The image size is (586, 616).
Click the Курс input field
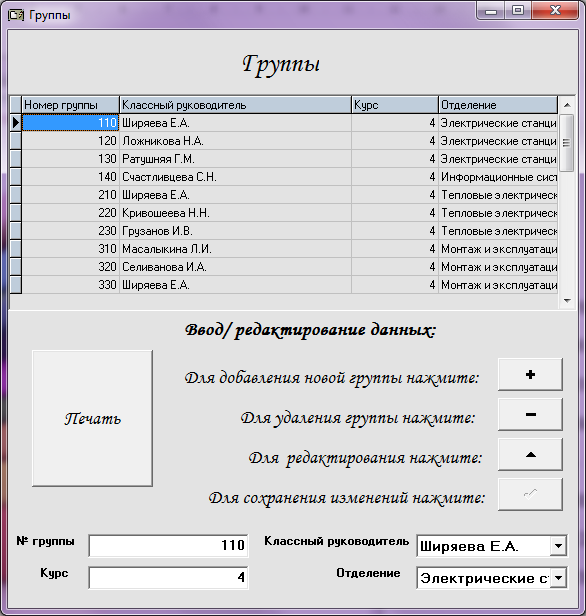click(x=168, y=578)
